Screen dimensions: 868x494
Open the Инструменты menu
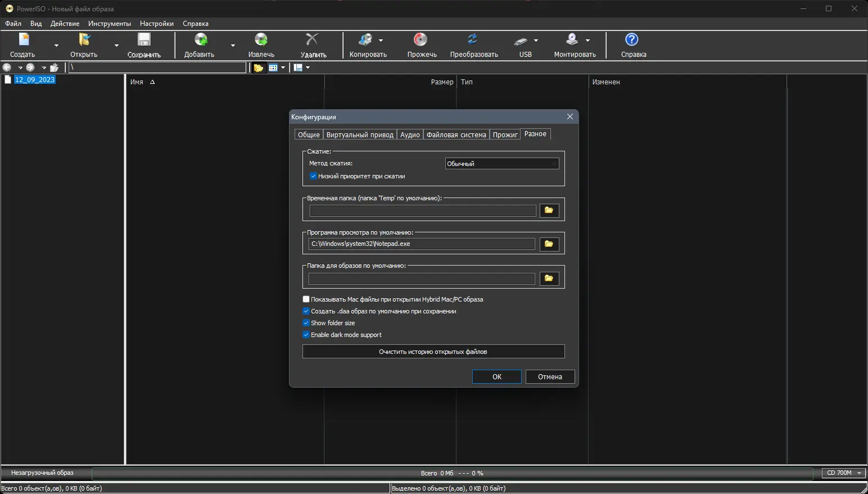pos(110,24)
